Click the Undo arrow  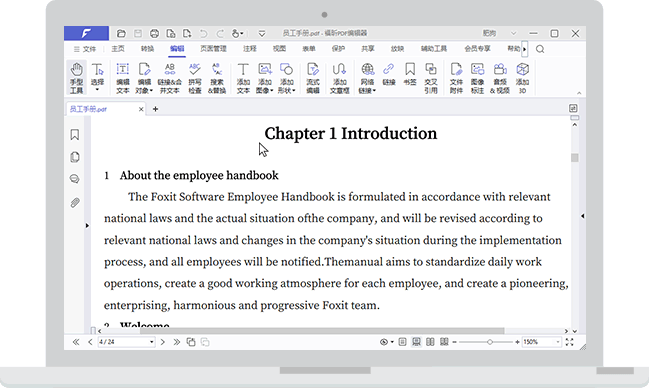point(203,34)
